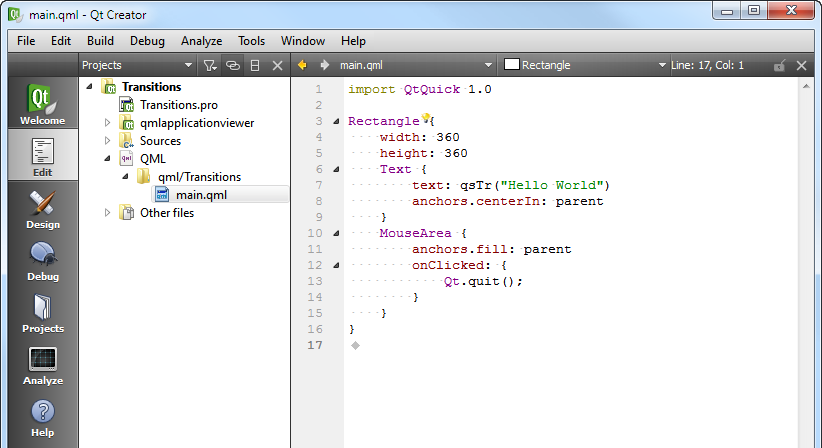Click the read-only lock icon in editor toolbar

coord(780,65)
